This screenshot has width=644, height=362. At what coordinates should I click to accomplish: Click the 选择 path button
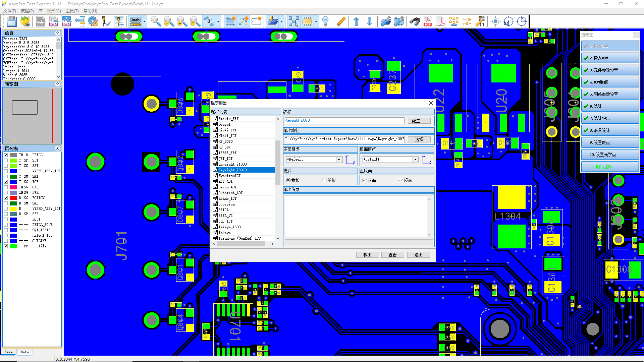tap(419, 139)
